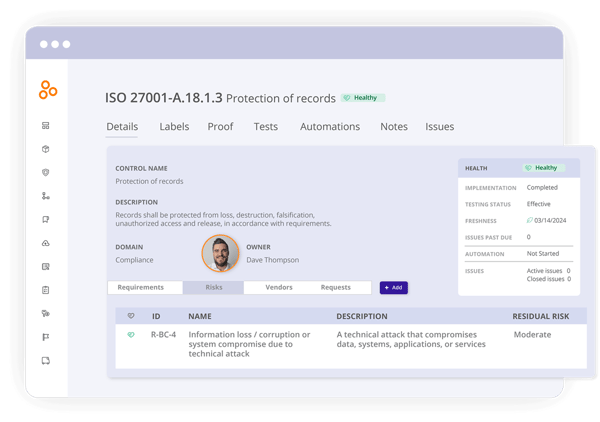Switch to the Details tab
Screen dimensions: 600x422
pos(122,127)
